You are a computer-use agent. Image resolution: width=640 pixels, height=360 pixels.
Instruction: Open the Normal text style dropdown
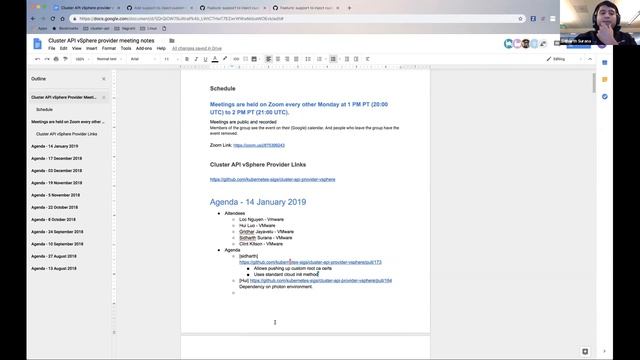109,59
